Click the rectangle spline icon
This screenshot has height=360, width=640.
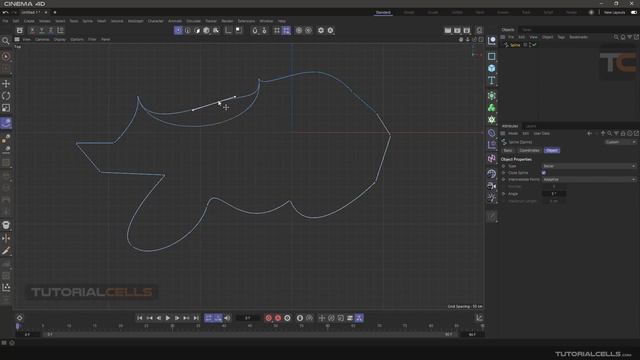491,56
